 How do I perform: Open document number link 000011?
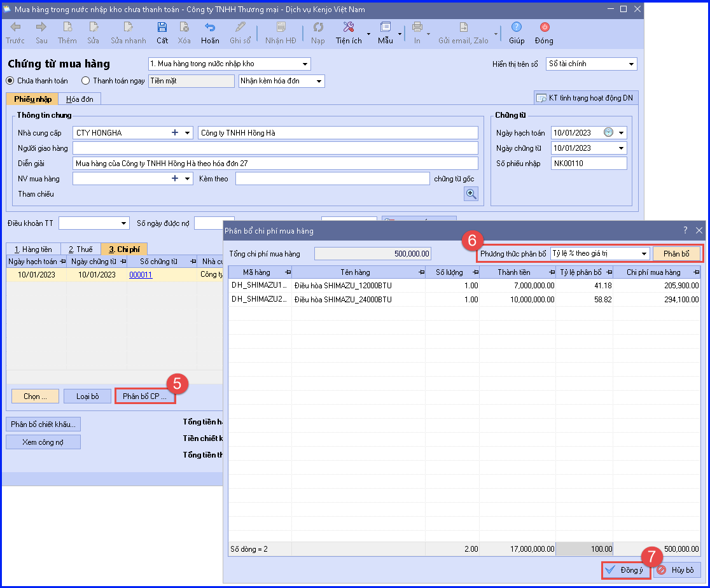click(x=141, y=274)
